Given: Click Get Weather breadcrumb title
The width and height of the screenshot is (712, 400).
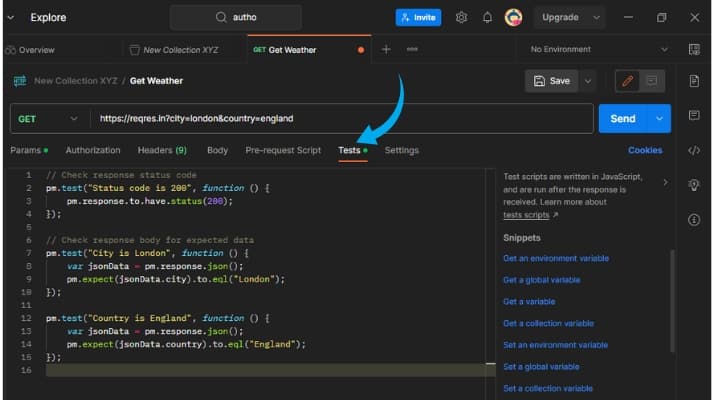Looking at the screenshot, I should [x=156, y=81].
